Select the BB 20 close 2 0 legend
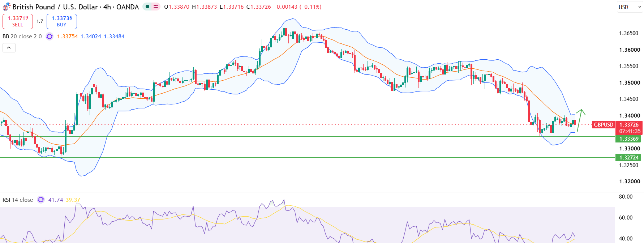 tap(22, 36)
